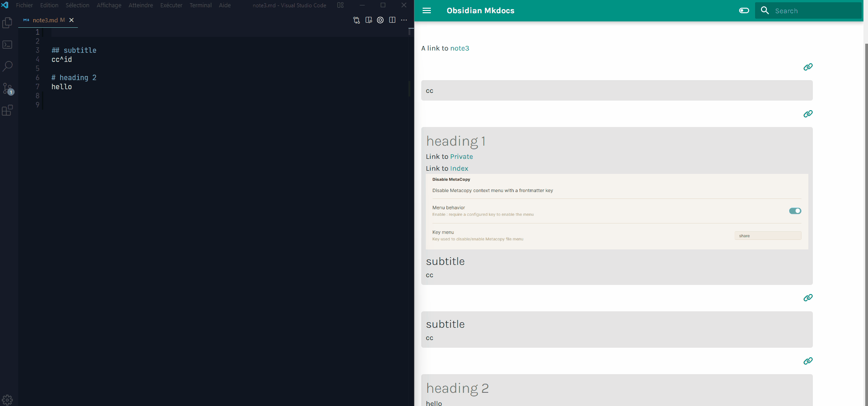Click line 6 '# heading 2' in editor
The image size is (868, 406).
pos(74,77)
